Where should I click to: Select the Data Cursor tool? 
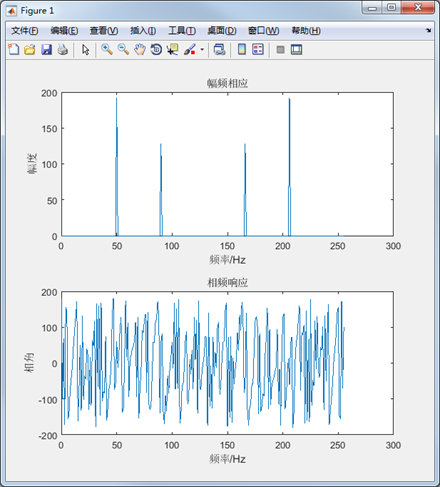173,50
